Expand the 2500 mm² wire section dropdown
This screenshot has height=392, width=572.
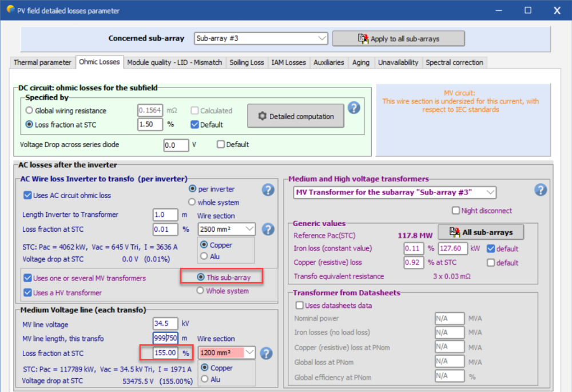[x=227, y=229]
